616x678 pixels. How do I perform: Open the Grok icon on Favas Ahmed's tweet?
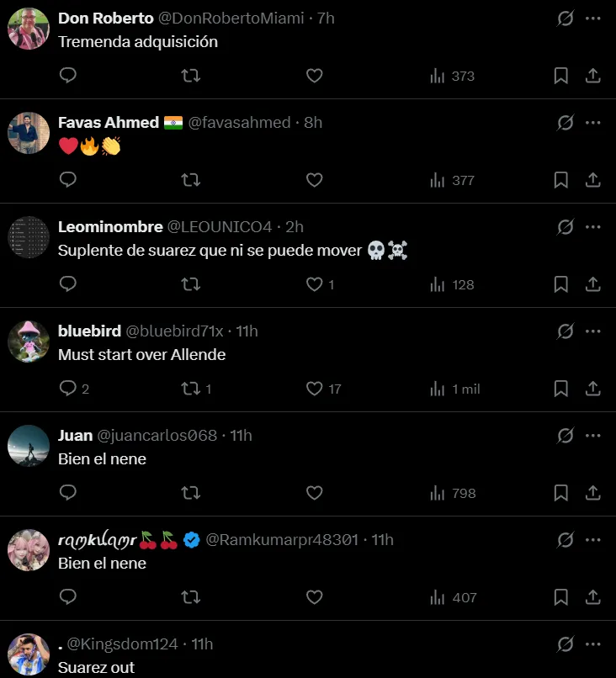pos(566,123)
